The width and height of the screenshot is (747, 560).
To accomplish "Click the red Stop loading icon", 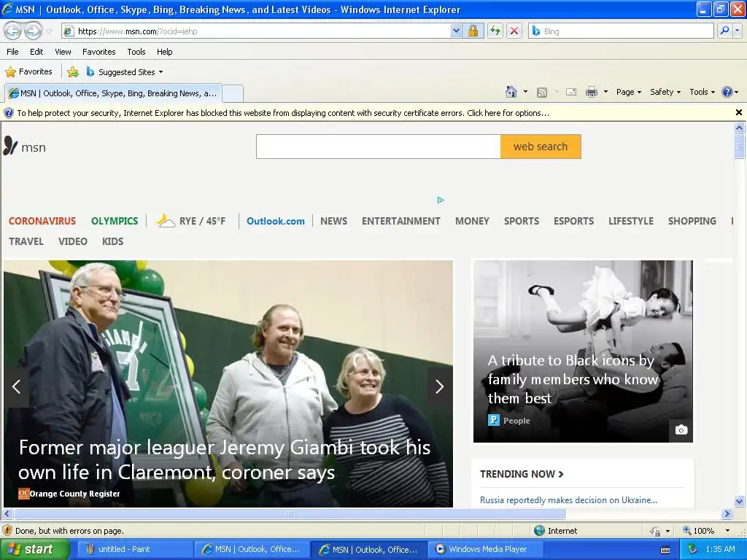I will click(514, 31).
